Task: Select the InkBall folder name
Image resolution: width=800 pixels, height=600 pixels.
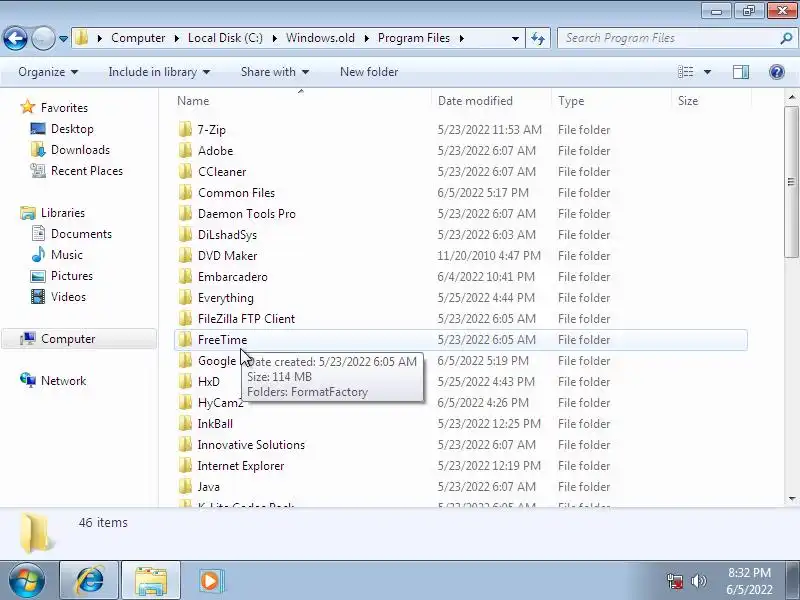Action: (x=215, y=424)
